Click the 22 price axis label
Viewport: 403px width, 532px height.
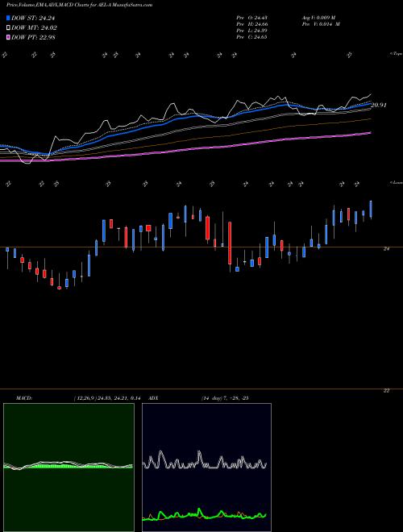[386, 391]
